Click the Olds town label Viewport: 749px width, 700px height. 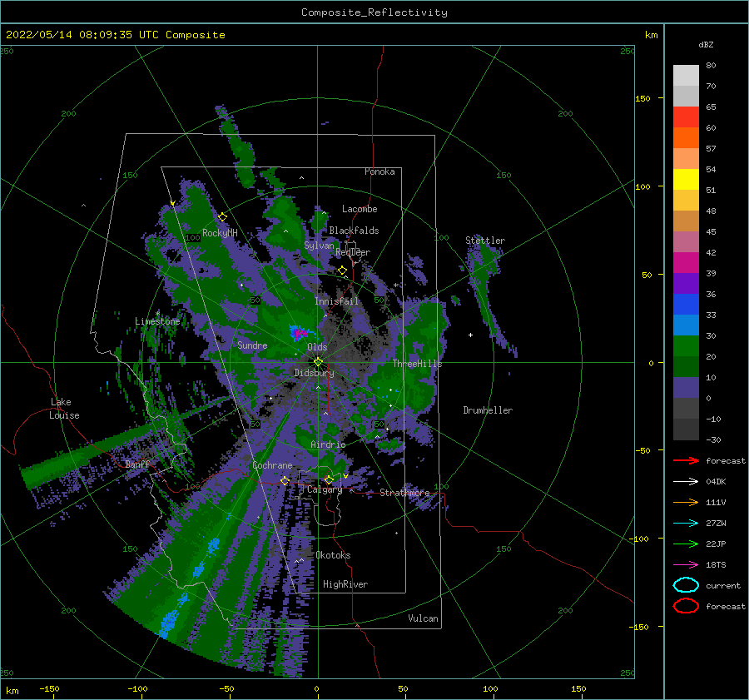[x=317, y=347]
